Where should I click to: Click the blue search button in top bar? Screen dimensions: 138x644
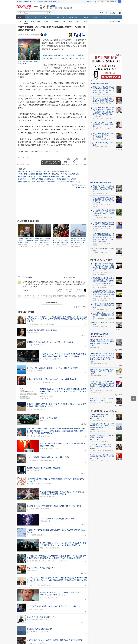coord(120,2)
